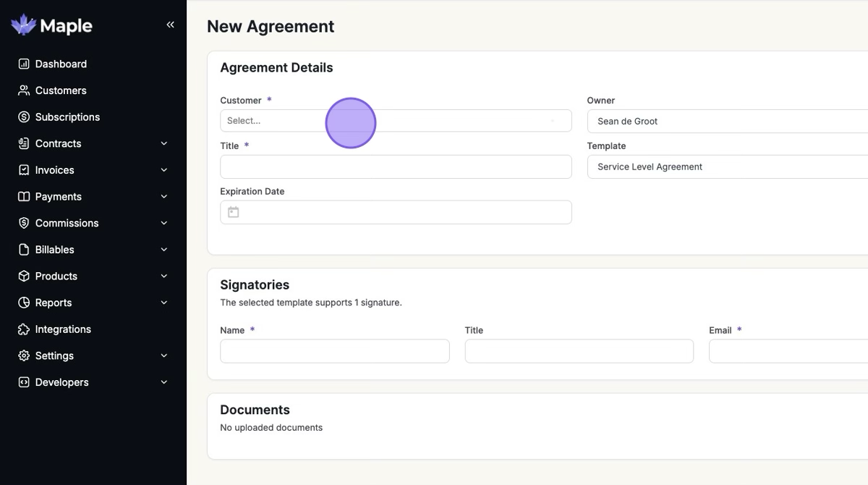Expand the Invoices submenu chevron

pyautogui.click(x=164, y=170)
